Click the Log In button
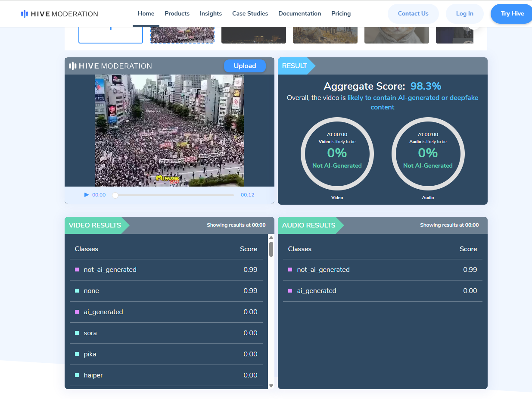The width and height of the screenshot is (532, 399). click(x=464, y=14)
